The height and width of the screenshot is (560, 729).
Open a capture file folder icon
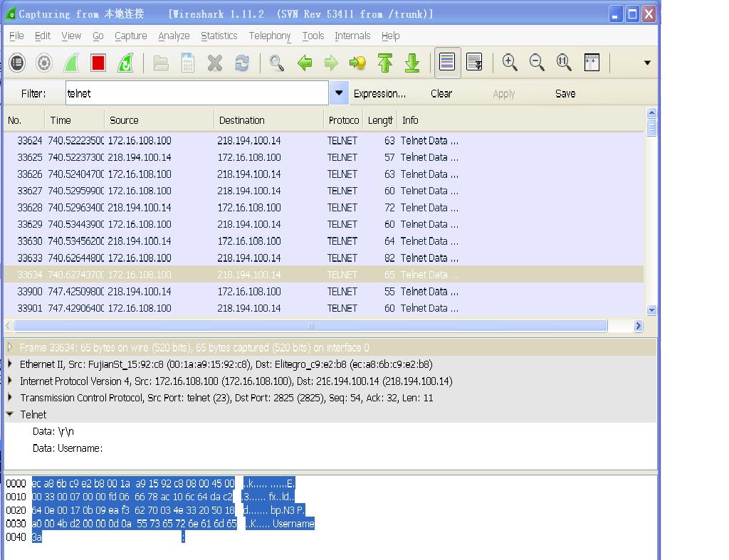point(161,63)
